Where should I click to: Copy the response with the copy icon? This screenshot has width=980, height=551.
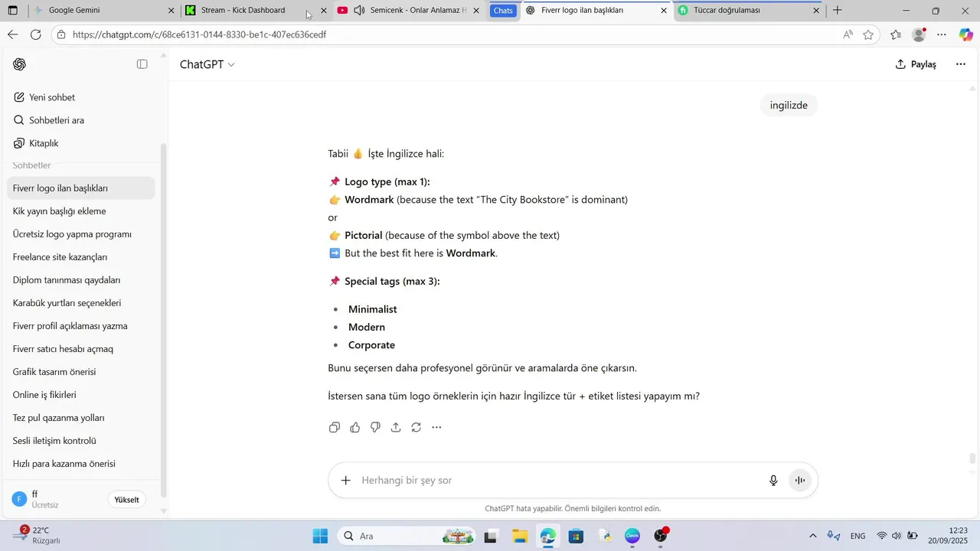335,427
